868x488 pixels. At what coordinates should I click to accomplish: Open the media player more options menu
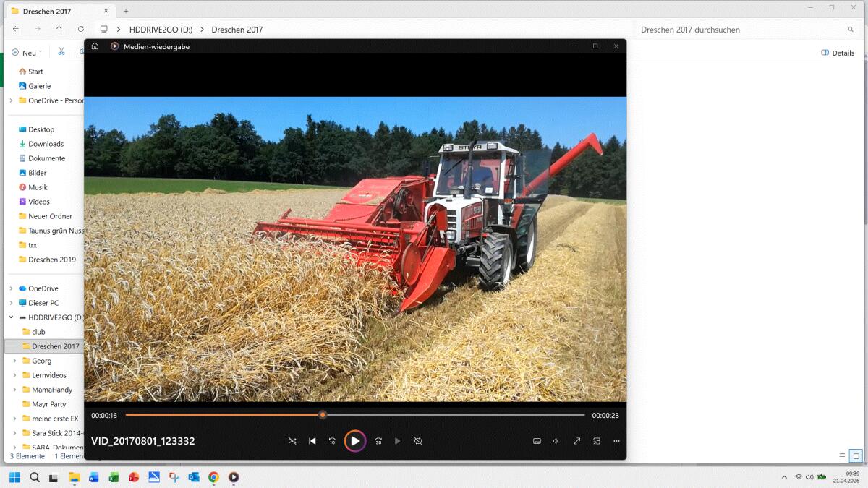tap(616, 441)
